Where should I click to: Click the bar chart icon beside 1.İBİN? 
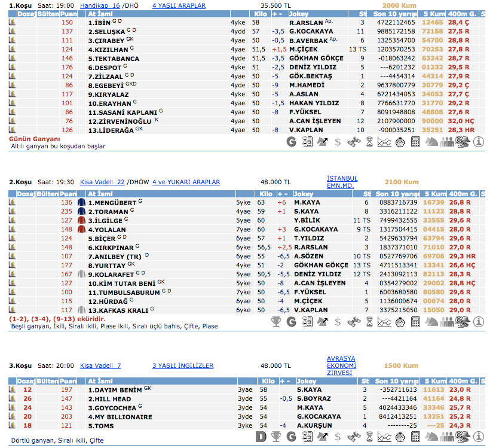pos(12,23)
